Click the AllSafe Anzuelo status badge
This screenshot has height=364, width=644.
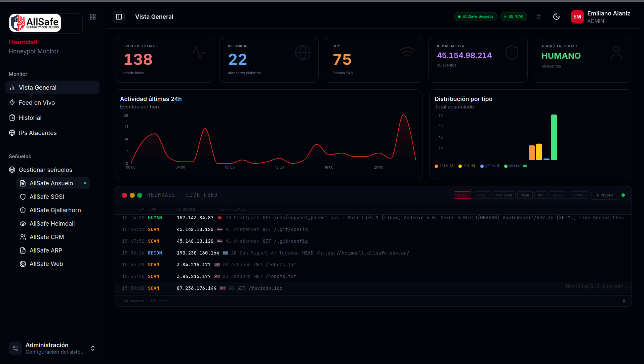(476, 17)
